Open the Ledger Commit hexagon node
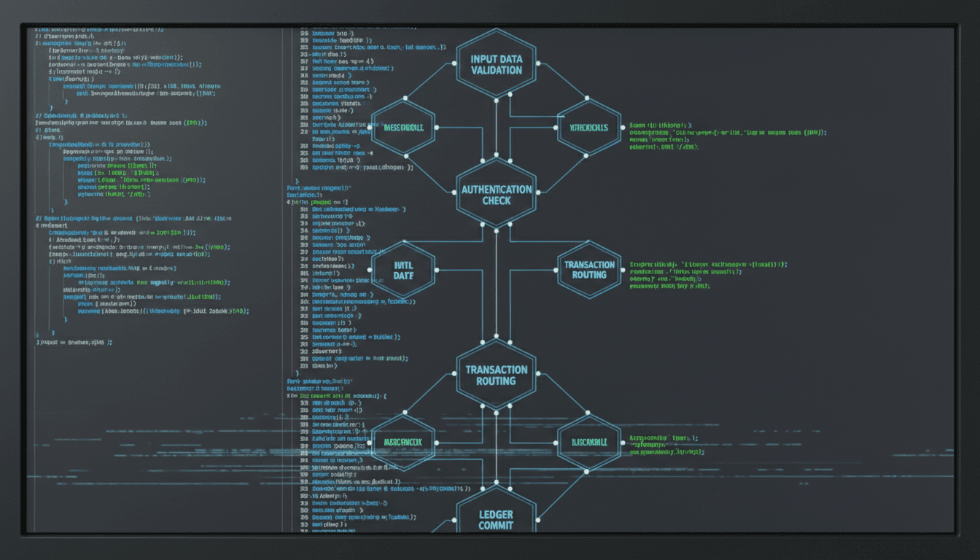The height and width of the screenshot is (560, 980). point(496,519)
